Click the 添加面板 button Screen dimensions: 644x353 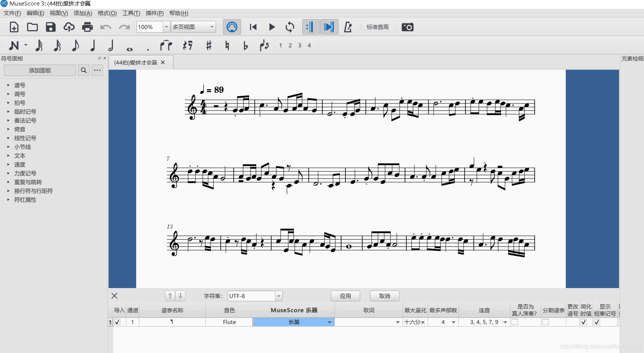[x=40, y=70]
